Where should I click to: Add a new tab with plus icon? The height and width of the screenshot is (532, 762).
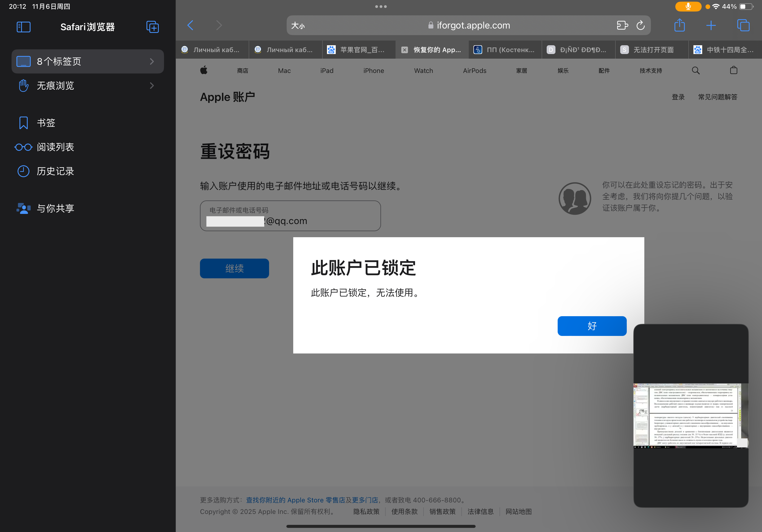point(711,25)
